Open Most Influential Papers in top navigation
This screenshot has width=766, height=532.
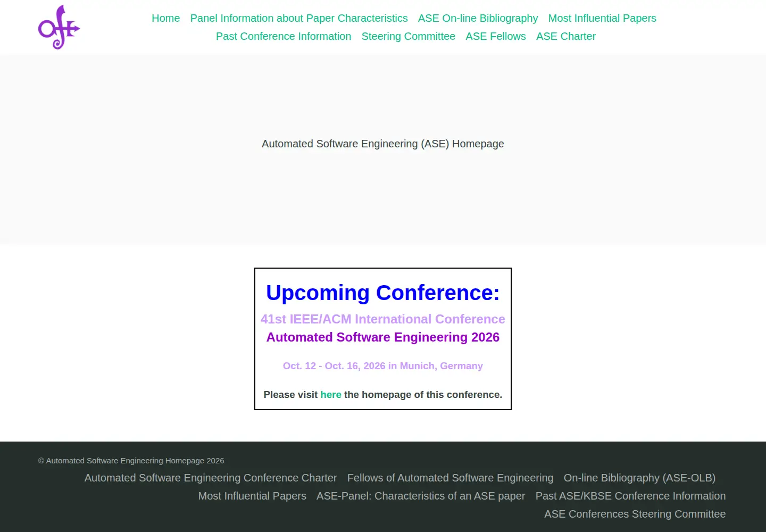tap(602, 18)
